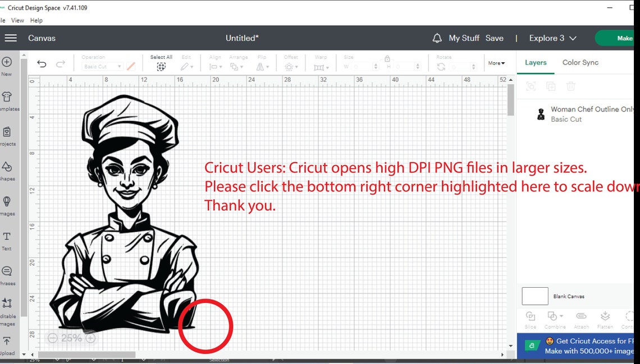Click the Save button
Screen dimensions: 640x364
coord(494,38)
